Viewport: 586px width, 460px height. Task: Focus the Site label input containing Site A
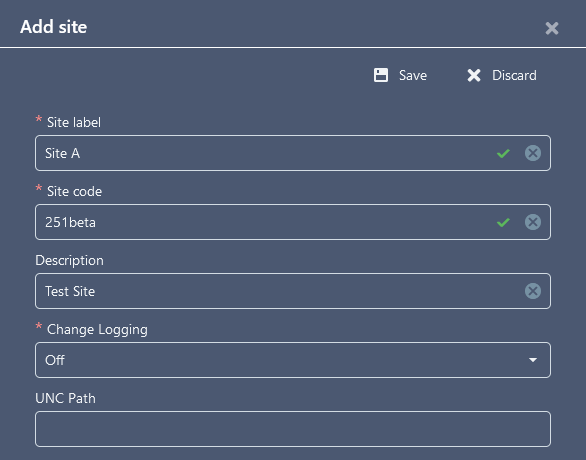(293, 153)
